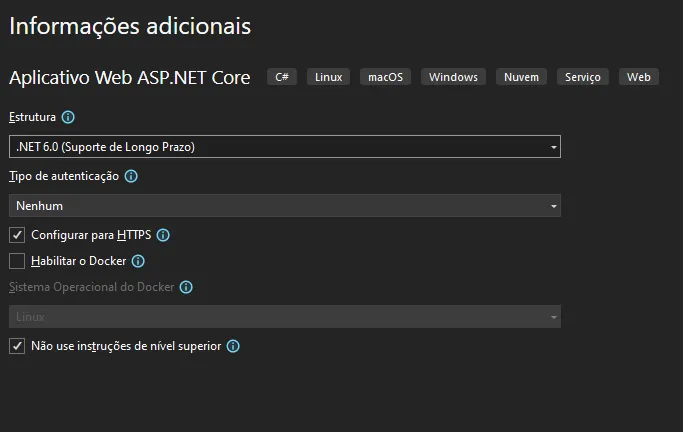
Task: Toggle Não use instruções de nível superior
Action: point(17,346)
